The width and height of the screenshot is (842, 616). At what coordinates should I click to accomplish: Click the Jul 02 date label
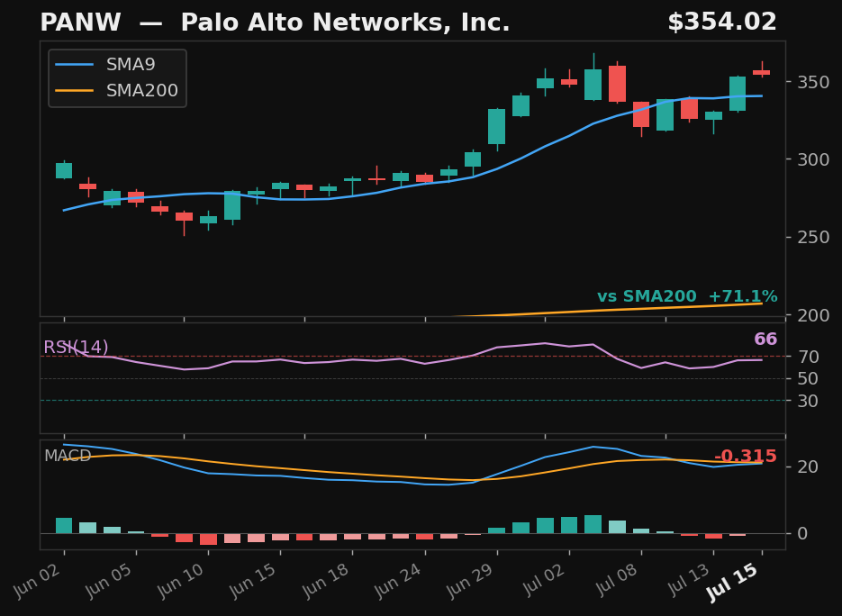(542, 581)
